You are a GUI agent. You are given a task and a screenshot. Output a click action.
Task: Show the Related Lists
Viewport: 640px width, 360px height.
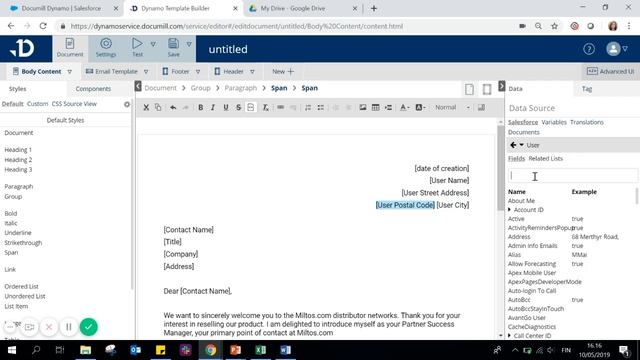[545, 158]
